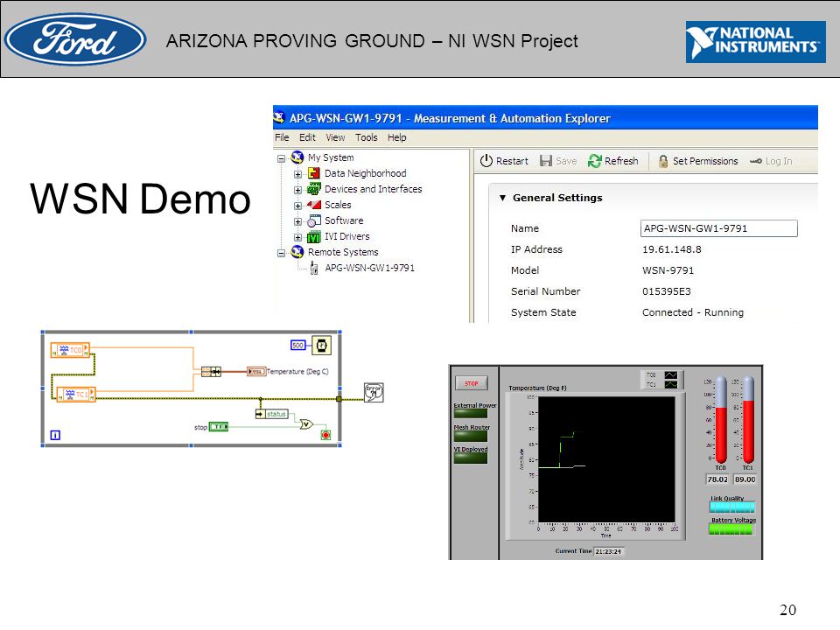Screen dimensions: 840x630
Task: Collapse the General Settings section
Action: click(x=502, y=198)
